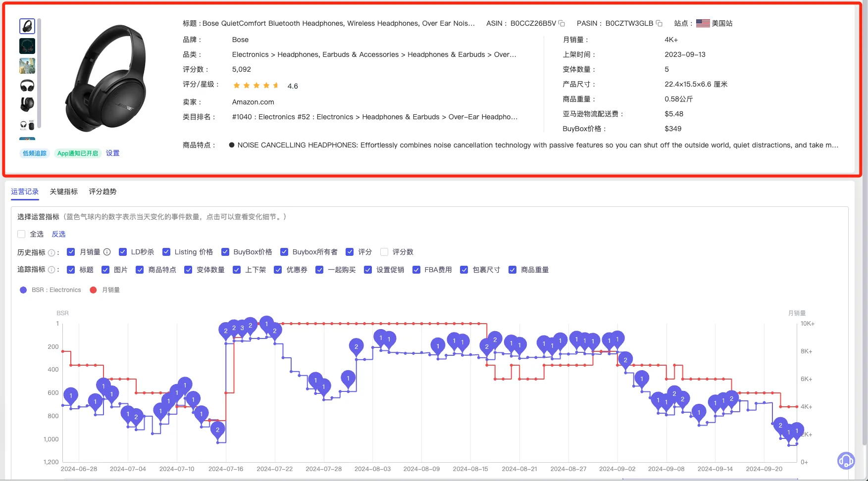868x481 pixels.
Task: Uncheck the Buybox所有者 checkbox
Action: pyautogui.click(x=284, y=252)
